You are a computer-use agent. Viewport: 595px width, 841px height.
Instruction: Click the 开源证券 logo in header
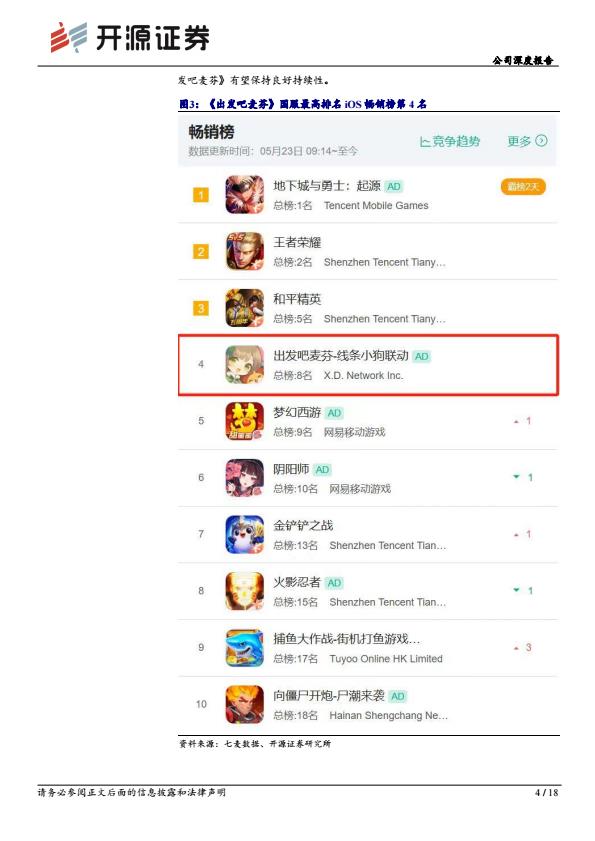(x=130, y=38)
